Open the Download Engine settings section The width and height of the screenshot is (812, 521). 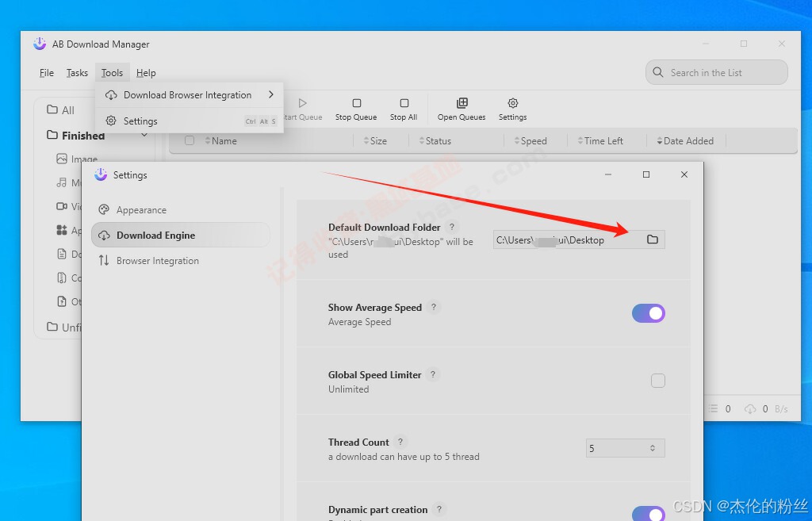point(180,235)
